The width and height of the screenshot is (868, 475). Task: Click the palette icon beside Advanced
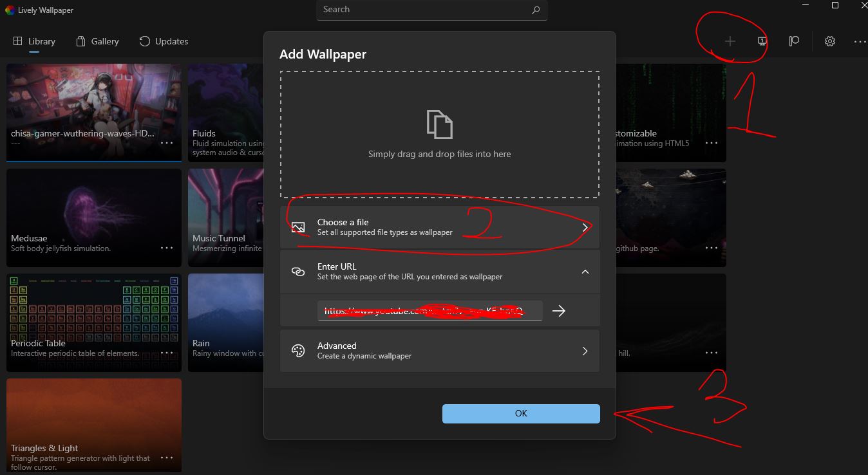(x=297, y=351)
